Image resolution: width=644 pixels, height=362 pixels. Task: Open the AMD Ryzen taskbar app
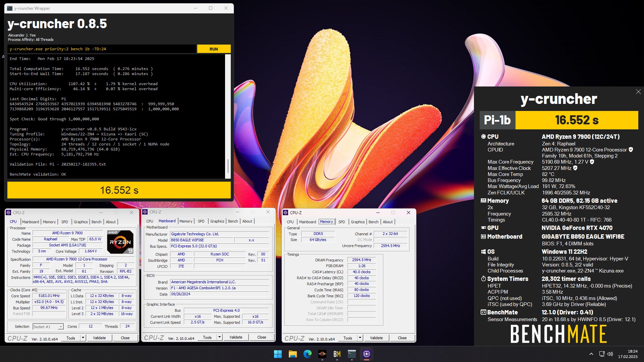322,354
